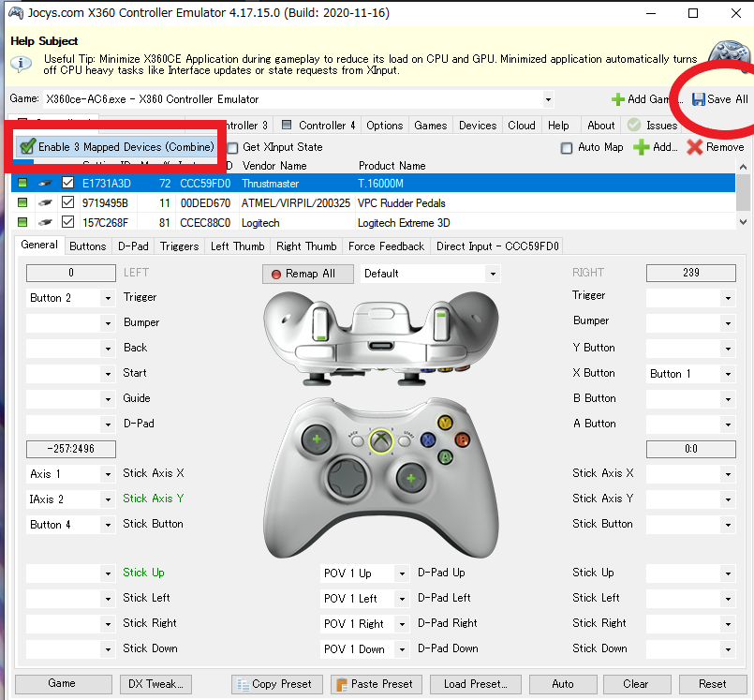Click the green plus Add device icon
Screen dimensions: 754x700
click(x=641, y=147)
